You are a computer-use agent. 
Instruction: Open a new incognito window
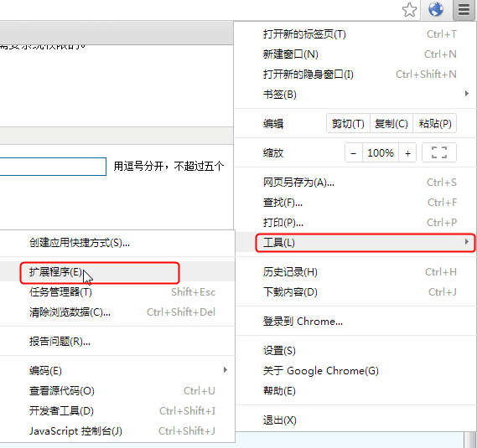(x=355, y=75)
